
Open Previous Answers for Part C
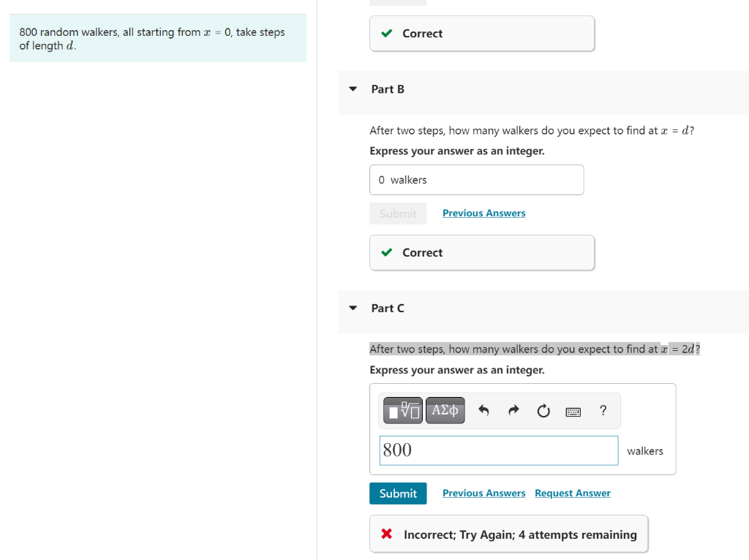483,493
